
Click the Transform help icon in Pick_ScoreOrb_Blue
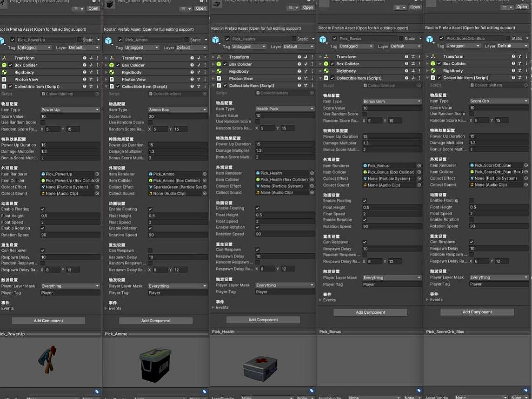[512, 56]
